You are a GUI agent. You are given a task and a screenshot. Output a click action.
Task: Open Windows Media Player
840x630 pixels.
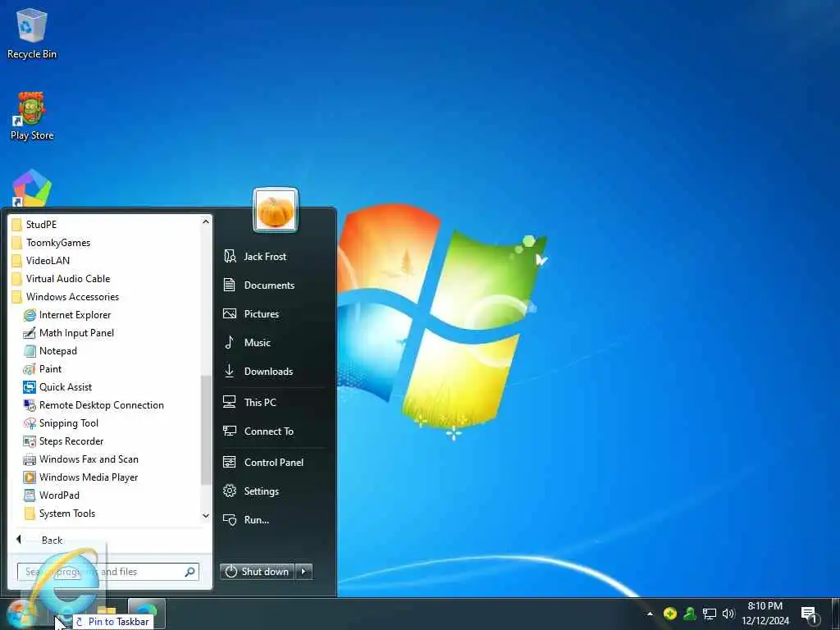80,477
